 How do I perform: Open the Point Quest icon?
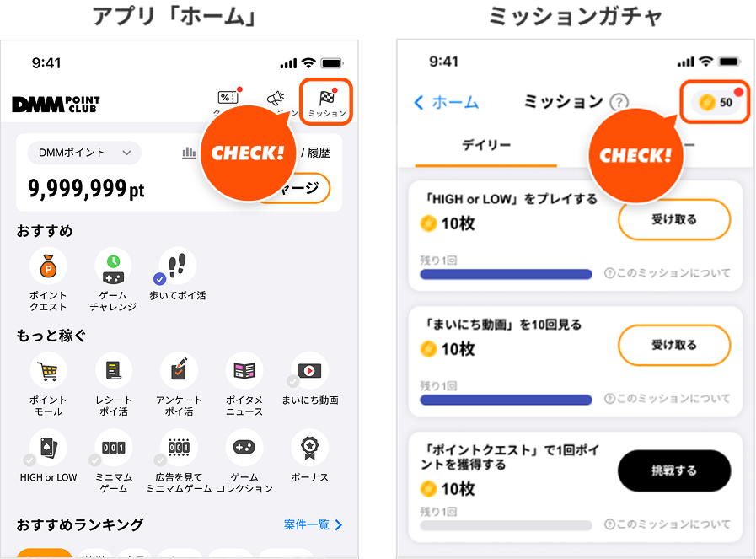click(48, 266)
